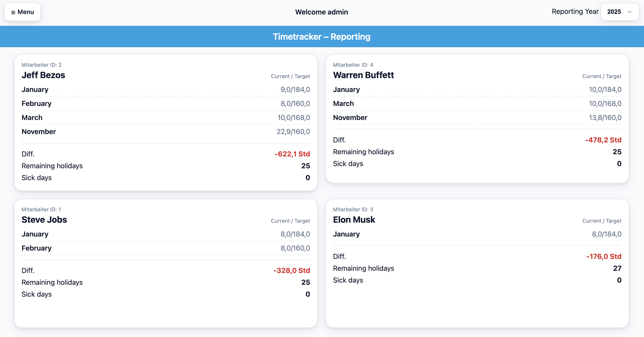Open the Menu button
The width and height of the screenshot is (644, 337).
pyautogui.click(x=22, y=12)
